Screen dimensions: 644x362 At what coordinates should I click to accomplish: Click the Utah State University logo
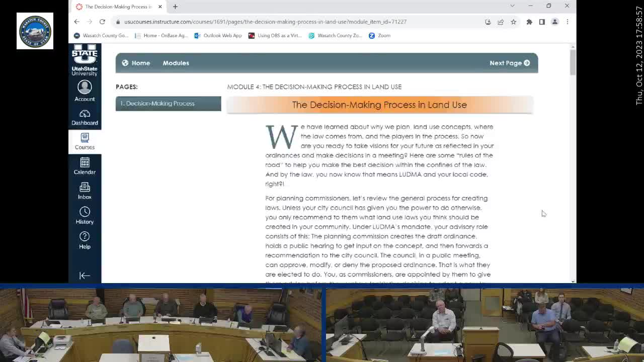coord(85,60)
